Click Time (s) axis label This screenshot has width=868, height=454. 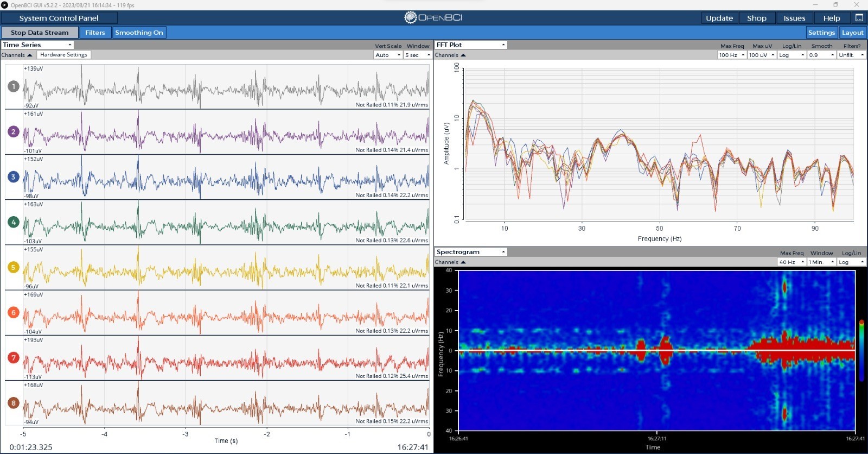click(226, 440)
